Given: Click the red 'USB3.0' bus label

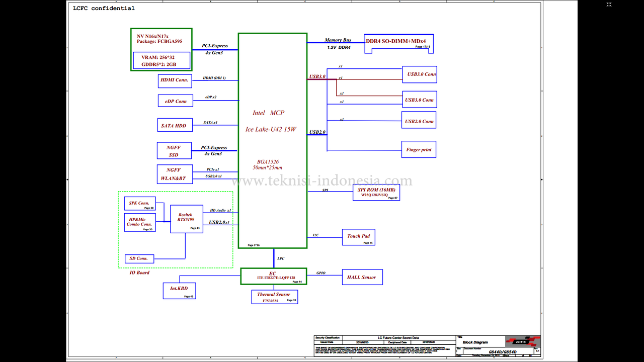Looking at the screenshot, I should pos(317,76).
